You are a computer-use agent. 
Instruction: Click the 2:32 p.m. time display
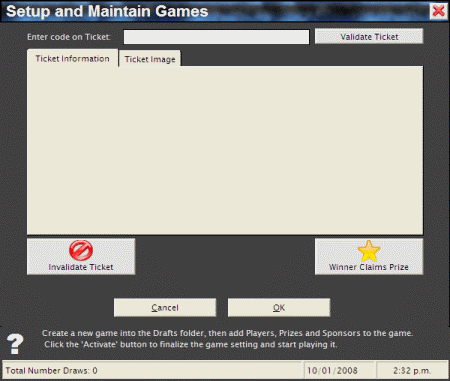412,370
